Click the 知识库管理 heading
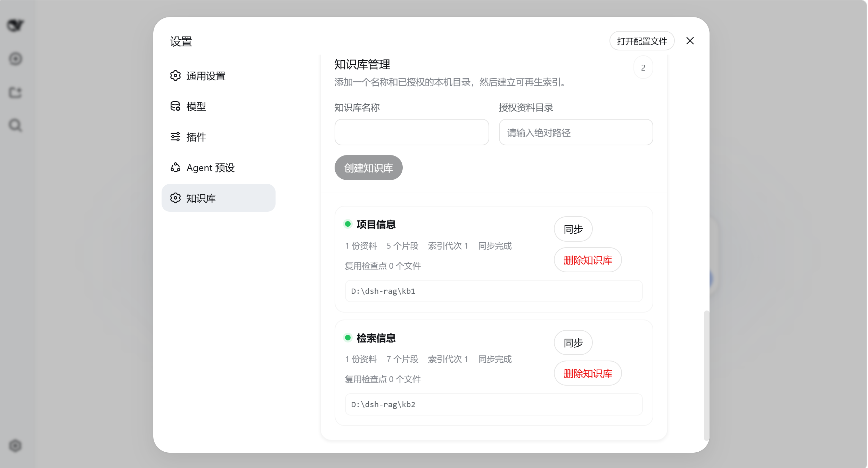The image size is (868, 468). pos(362,64)
